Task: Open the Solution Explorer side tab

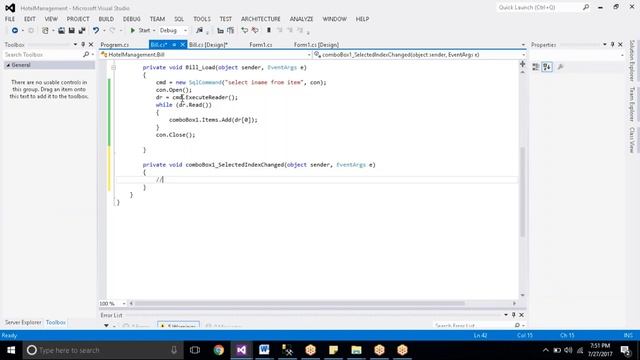Action: click(x=632, y=60)
